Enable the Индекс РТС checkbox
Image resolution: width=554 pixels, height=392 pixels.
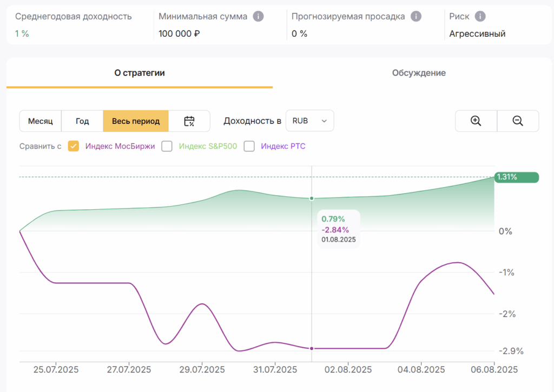point(249,146)
